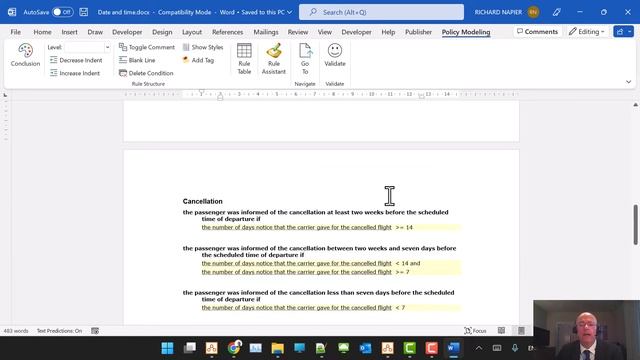Click the Comments button
Image resolution: width=640 pixels, height=360 pixels.
(x=537, y=31)
